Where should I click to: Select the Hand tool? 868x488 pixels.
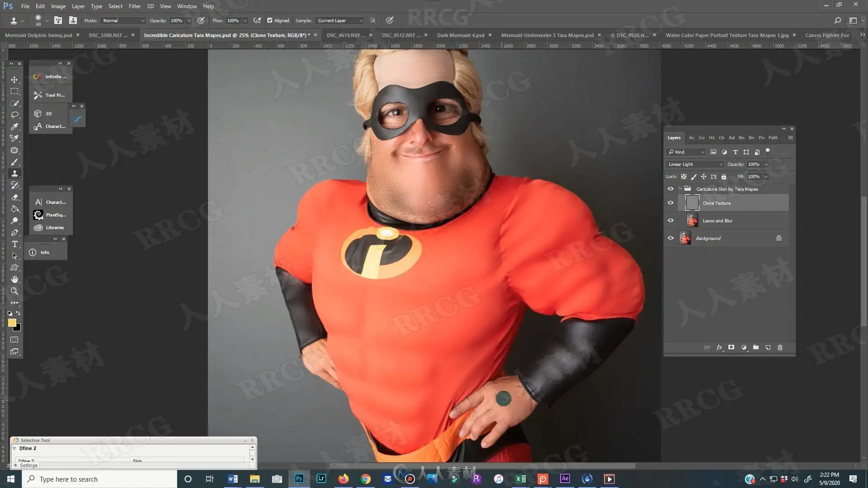point(14,279)
